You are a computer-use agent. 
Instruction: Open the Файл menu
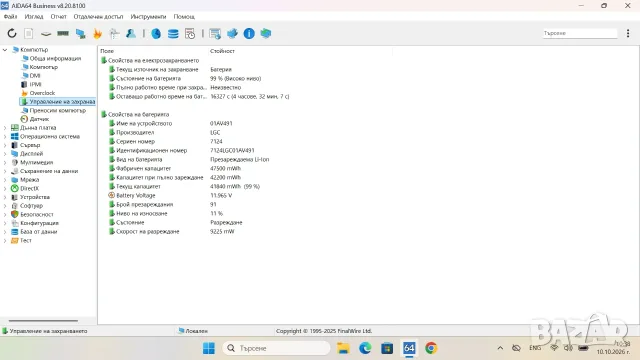[x=10, y=17]
